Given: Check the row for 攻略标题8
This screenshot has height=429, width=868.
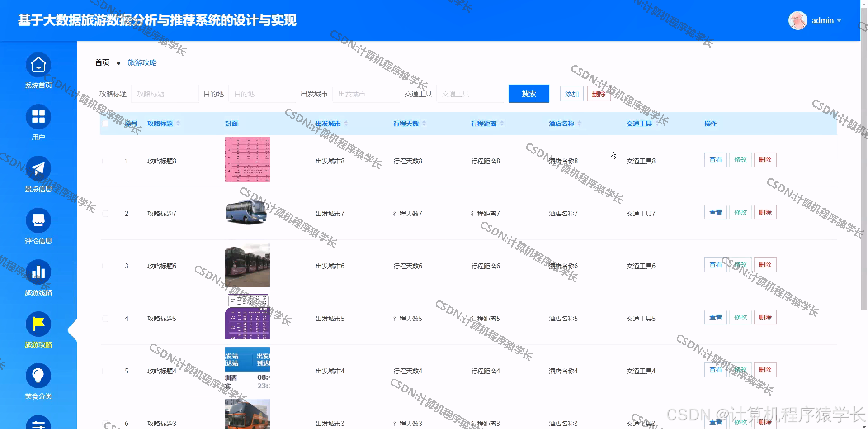Looking at the screenshot, I should click(105, 161).
